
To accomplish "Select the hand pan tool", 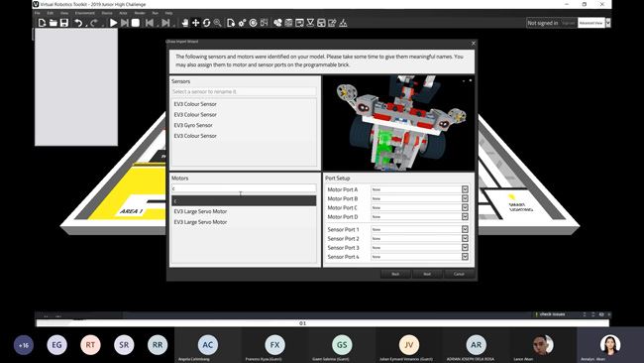I will tap(185, 23).
